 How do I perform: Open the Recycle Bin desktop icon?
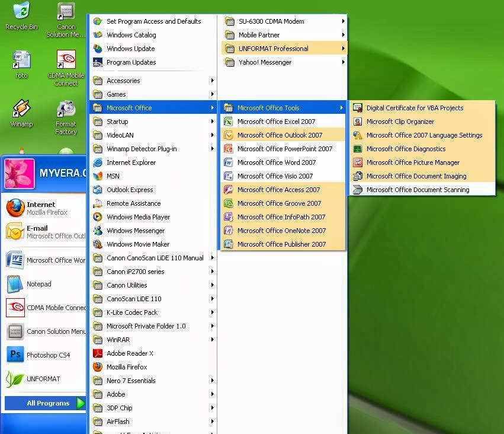[x=21, y=10]
